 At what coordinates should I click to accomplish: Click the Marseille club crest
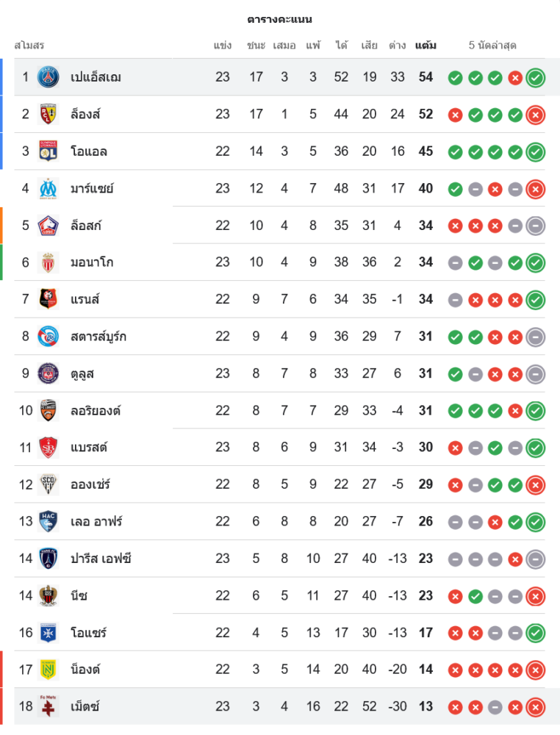(49, 188)
